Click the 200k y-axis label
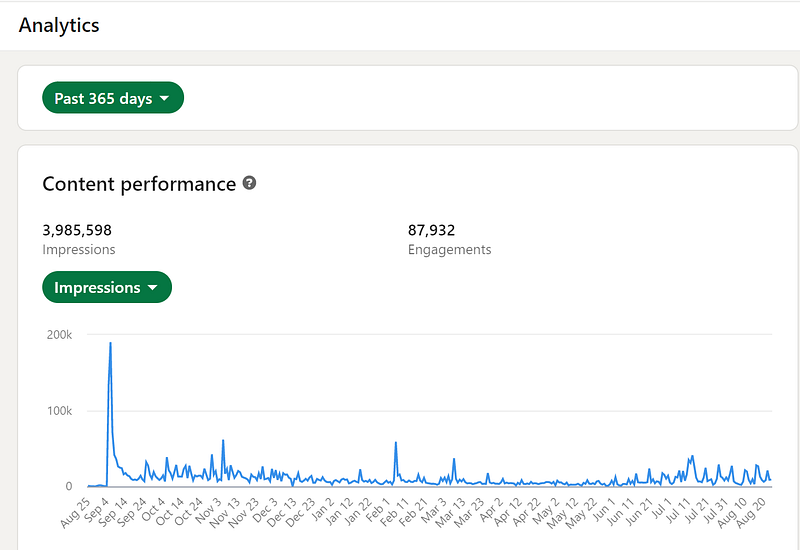Screen dimensions: 800x550 pos(60,334)
